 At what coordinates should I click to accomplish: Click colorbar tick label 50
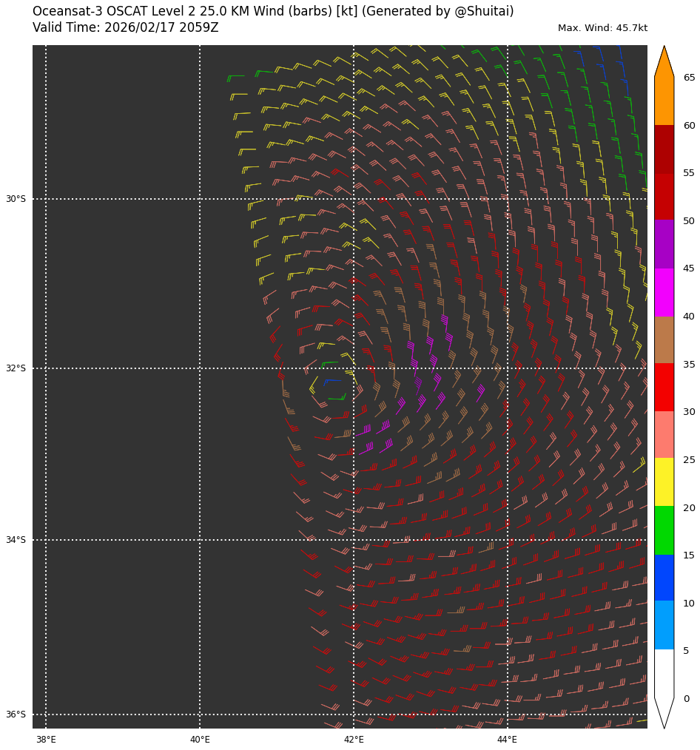pyautogui.click(x=688, y=221)
